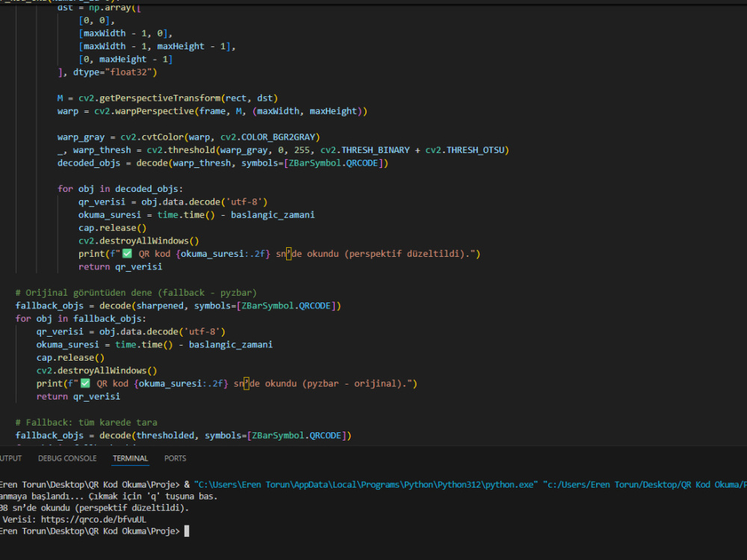
Task: Switch to the TERMINAL panel tab
Action: coord(130,458)
